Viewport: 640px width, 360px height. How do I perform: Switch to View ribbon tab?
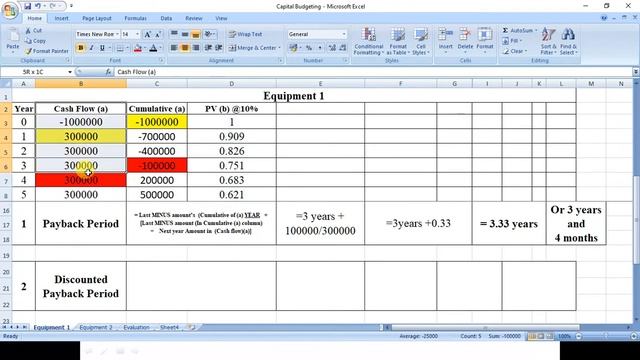pos(221,18)
